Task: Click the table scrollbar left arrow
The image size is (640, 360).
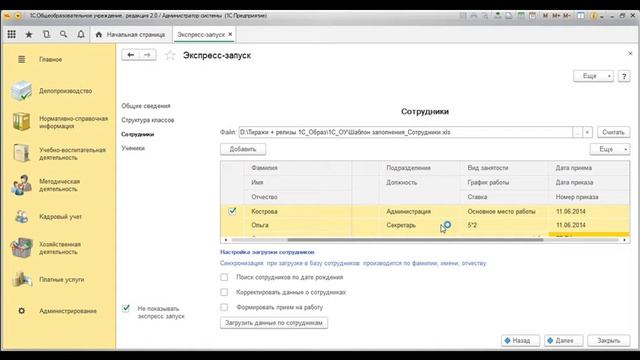Action: coord(226,240)
